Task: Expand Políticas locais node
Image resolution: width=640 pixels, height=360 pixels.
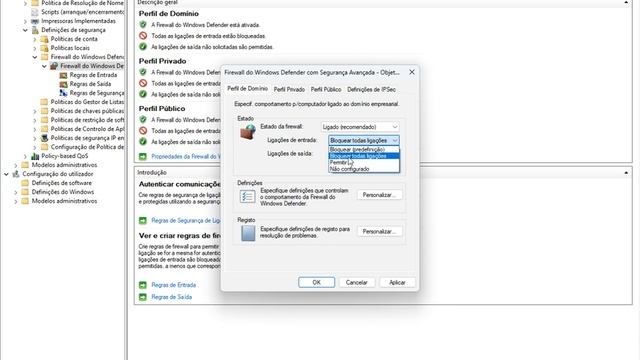Action: tap(35, 48)
